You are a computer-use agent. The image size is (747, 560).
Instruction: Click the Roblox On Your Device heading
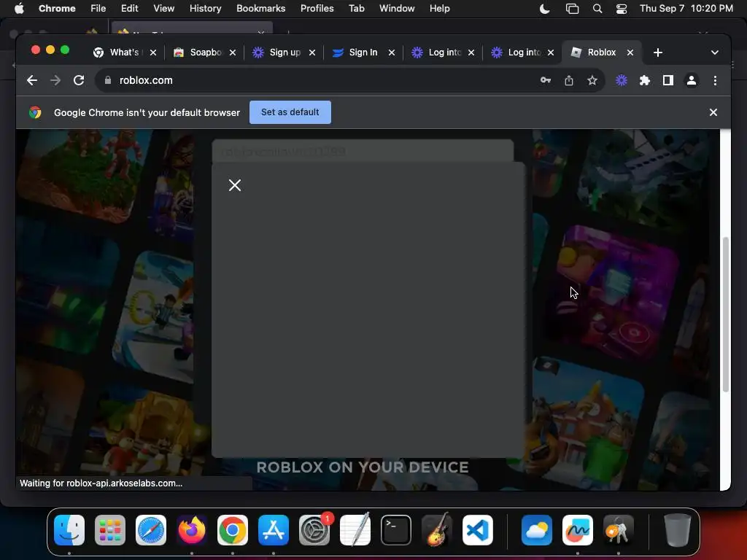click(363, 467)
